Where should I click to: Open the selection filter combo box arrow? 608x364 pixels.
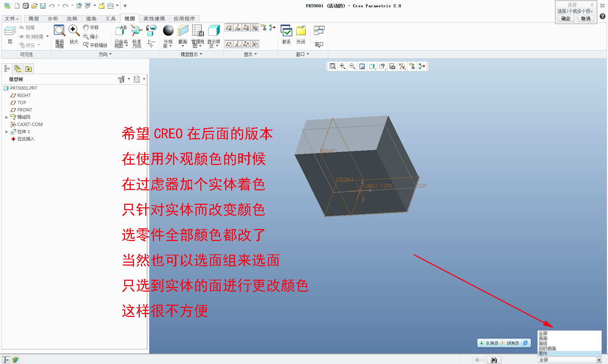click(599, 360)
